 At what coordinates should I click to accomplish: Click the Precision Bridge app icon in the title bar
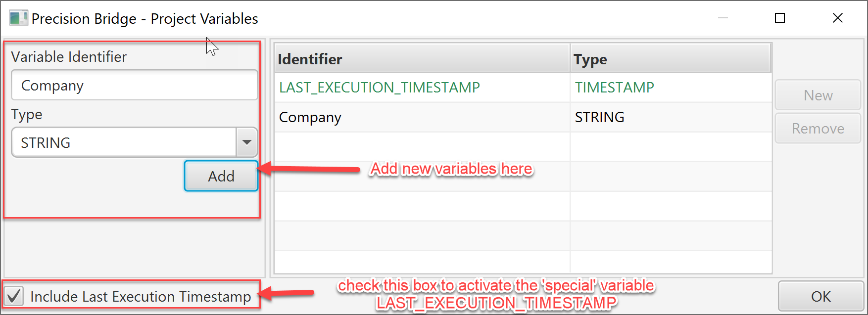click(18, 18)
